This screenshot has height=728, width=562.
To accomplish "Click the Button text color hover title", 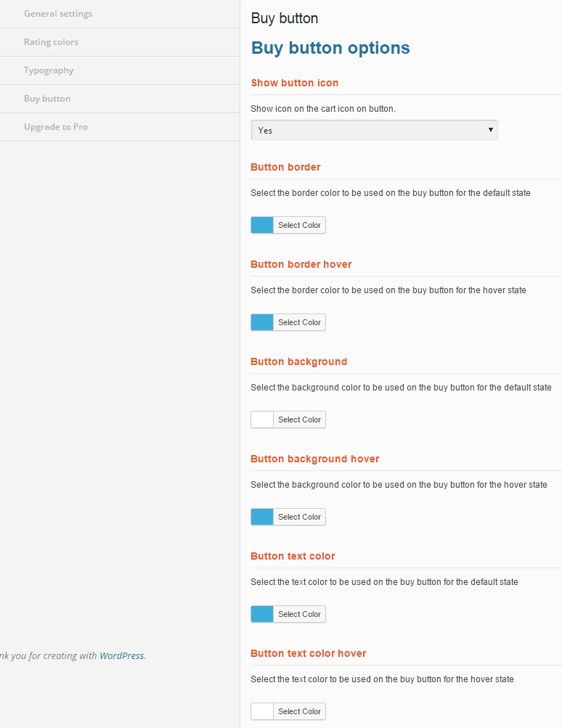I will [x=309, y=653].
